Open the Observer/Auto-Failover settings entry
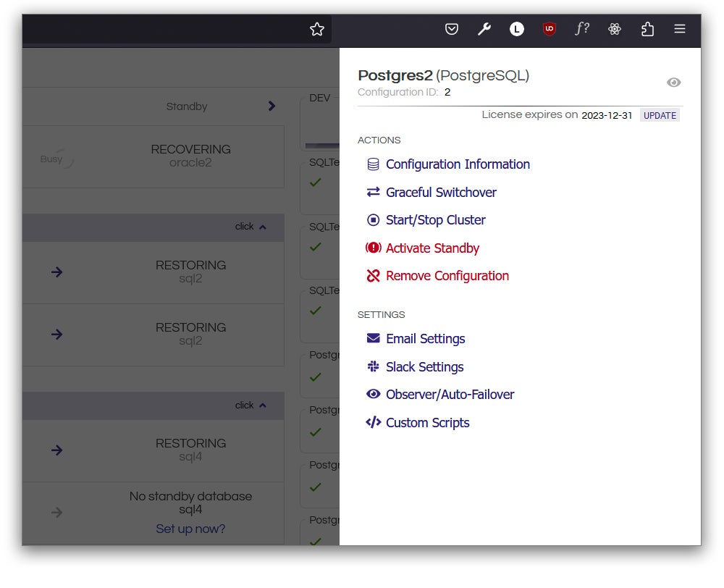This screenshot has height=588, width=724. [450, 395]
